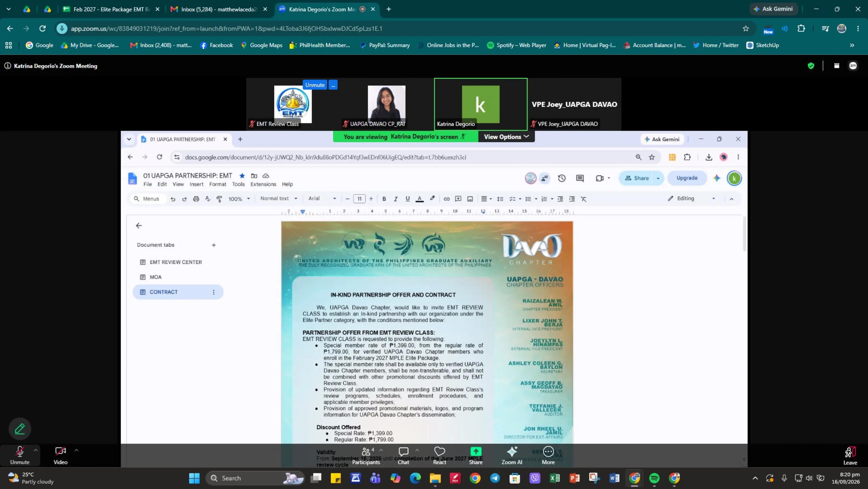Click Upgrade button in Google Docs
The image size is (868, 489).
click(687, 178)
